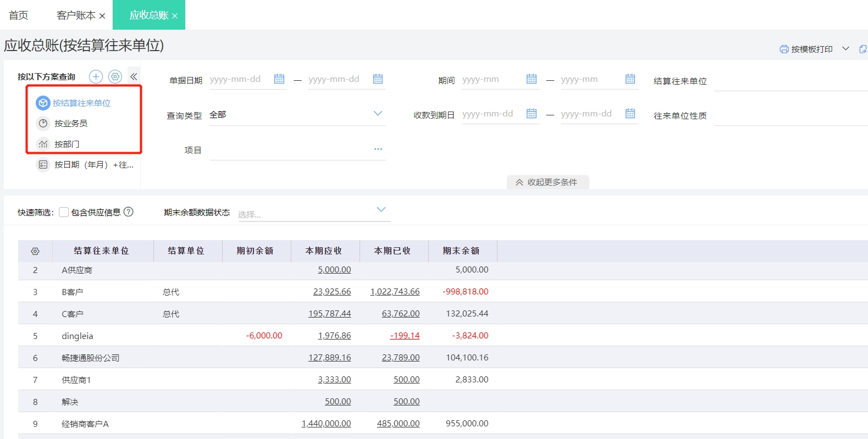Collapse the query scheme side panel

(x=134, y=76)
